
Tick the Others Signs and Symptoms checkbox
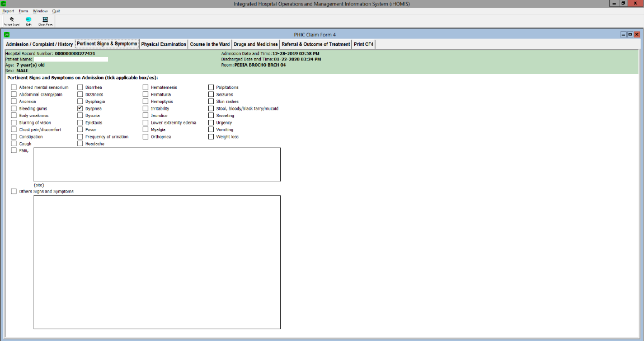pos(14,191)
